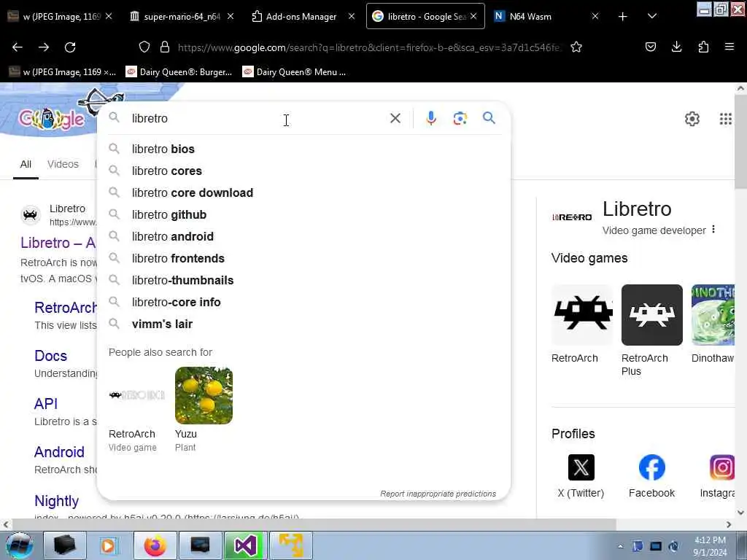The image size is (747, 560).
Task: Click the vertical page scrollbar thumb
Action: [x=740, y=141]
